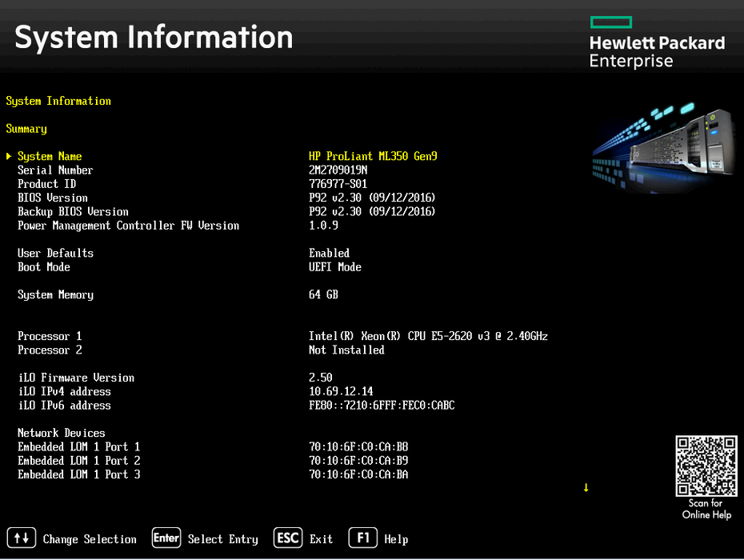The height and width of the screenshot is (560, 744).
Task: Click the large System Information title
Action: pyautogui.click(x=154, y=38)
